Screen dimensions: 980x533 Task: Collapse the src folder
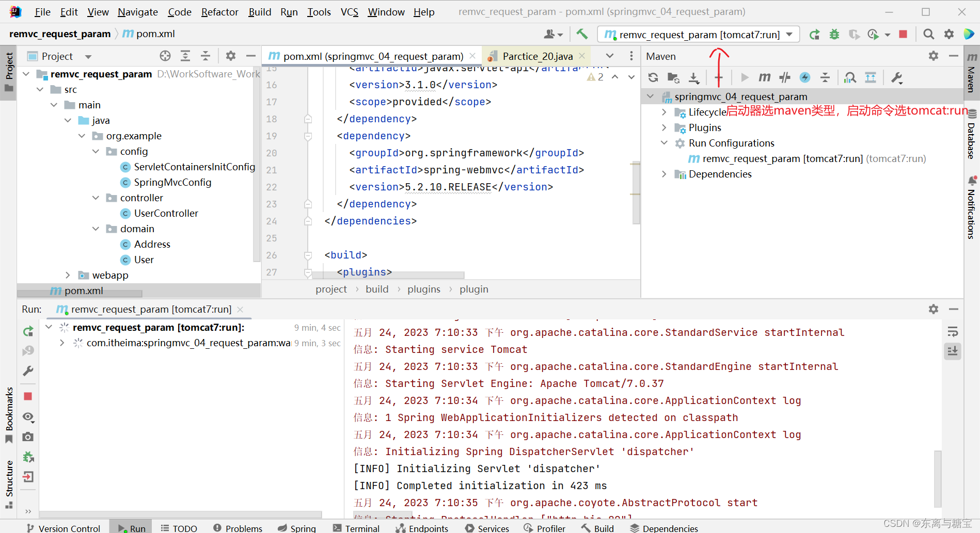click(40, 89)
